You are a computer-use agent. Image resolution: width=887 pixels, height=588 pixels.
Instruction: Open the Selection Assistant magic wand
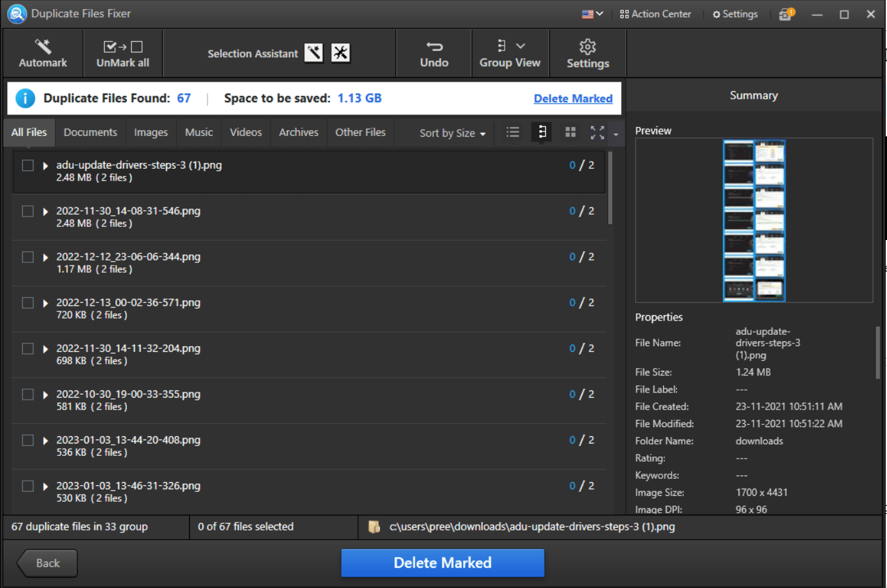[314, 52]
